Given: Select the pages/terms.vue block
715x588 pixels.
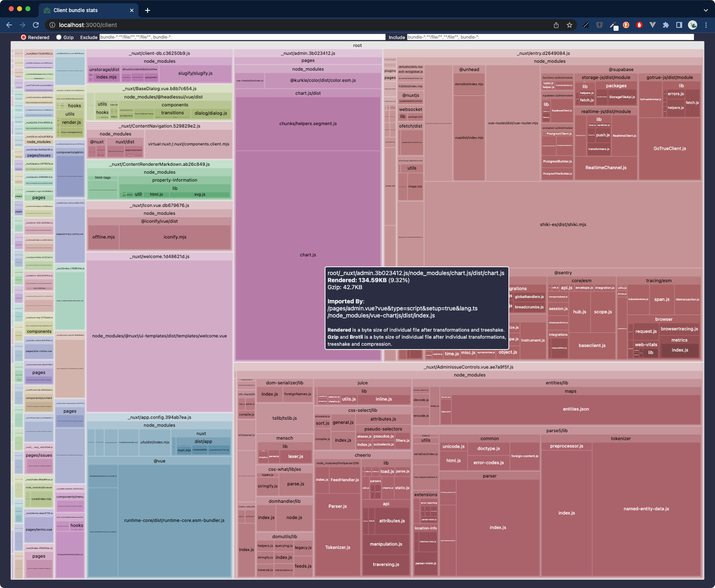Looking at the screenshot, I should (39, 529).
